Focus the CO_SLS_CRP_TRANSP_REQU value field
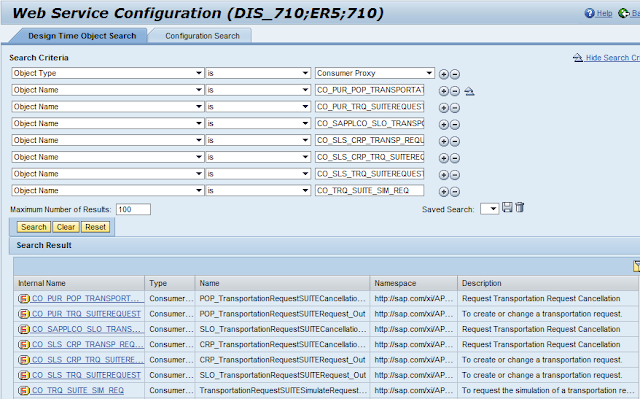 pyautogui.click(x=369, y=140)
